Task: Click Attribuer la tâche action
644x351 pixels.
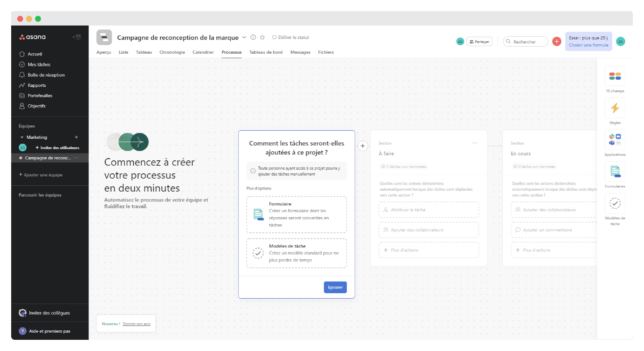Action: pyautogui.click(x=429, y=210)
